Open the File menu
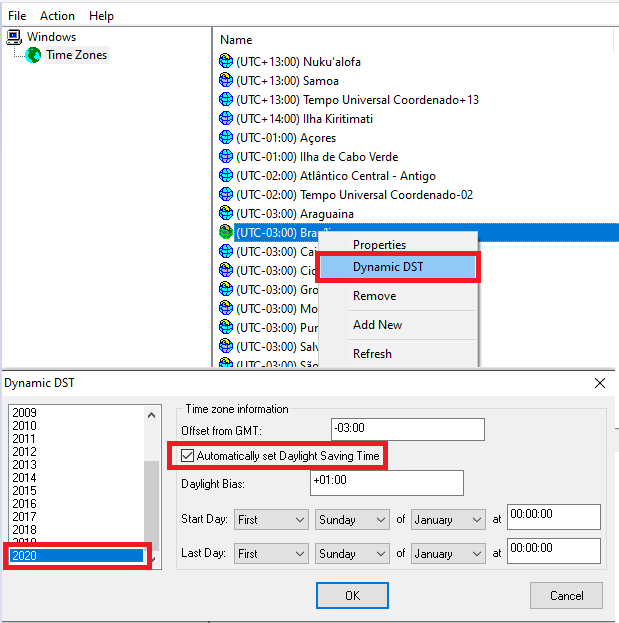 coord(17,16)
